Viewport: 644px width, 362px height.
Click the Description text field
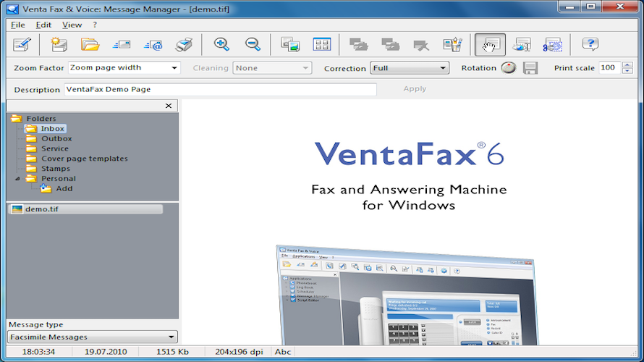pos(220,89)
